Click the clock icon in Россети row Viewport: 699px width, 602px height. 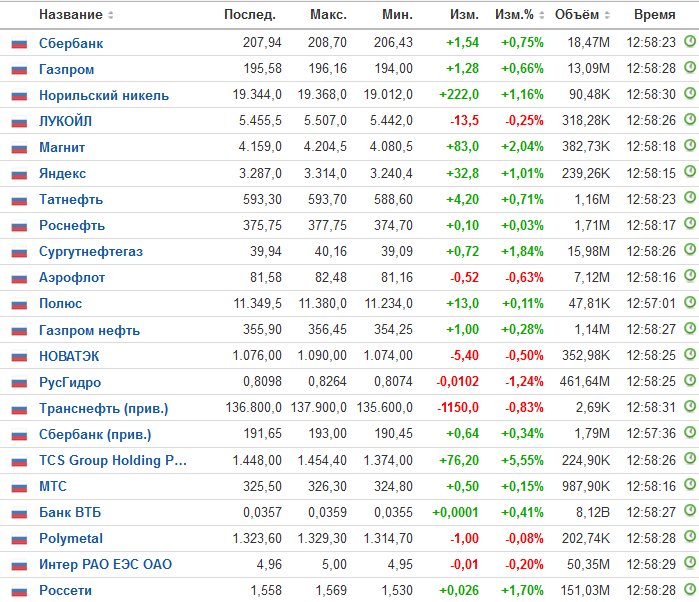(x=690, y=589)
